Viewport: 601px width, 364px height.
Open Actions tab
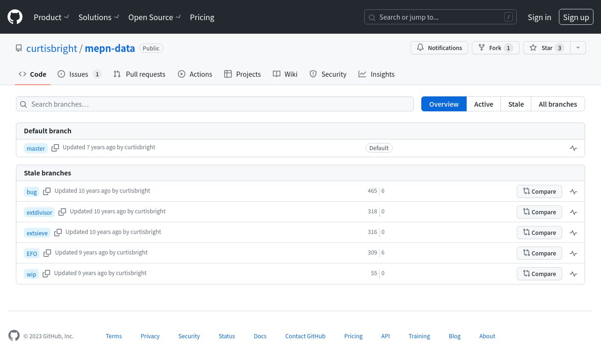pyautogui.click(x=195, y=74)
